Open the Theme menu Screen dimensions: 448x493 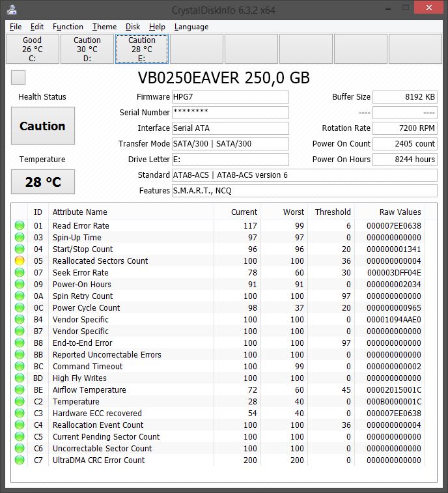click(104, 27)
